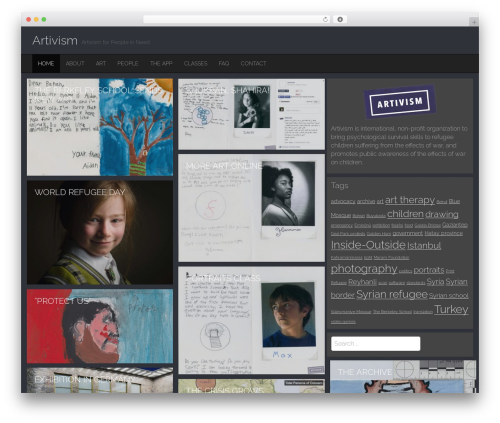
Task: Select the 'Inside-Outside' tag
Action: (x=368, y=245)
